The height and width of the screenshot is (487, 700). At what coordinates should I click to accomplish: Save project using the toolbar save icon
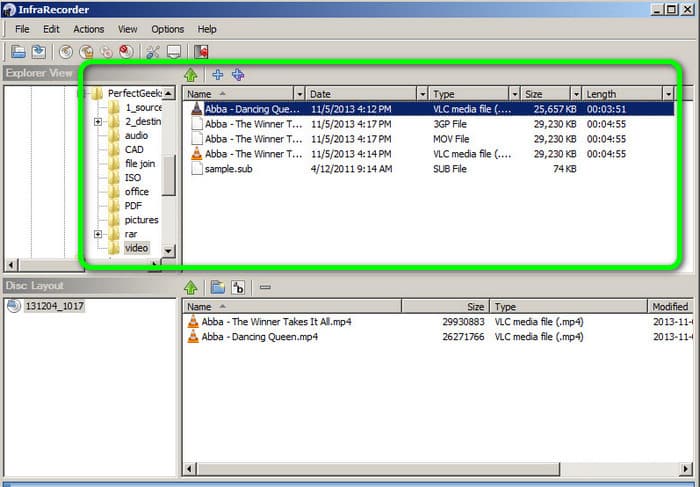pos(39,52)
